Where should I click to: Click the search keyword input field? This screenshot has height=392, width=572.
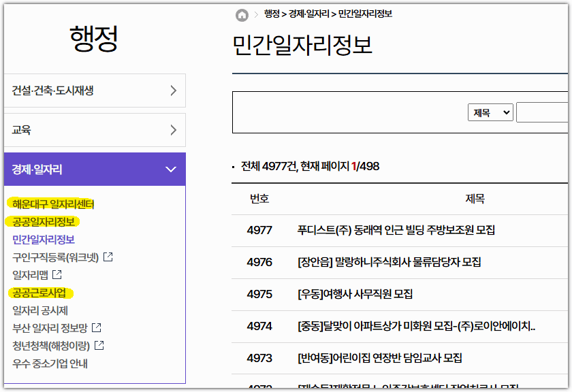coord(543,112)
